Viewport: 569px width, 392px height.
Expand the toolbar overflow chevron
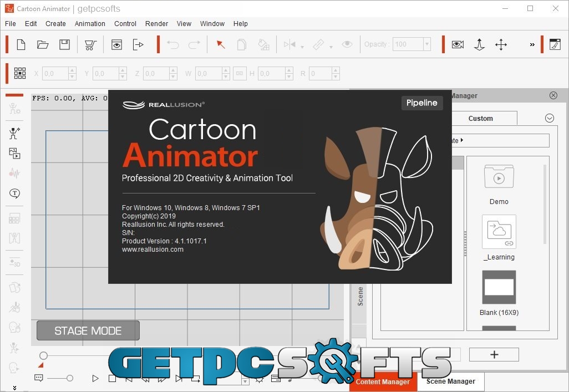pyautogui.click(x=532, y=45)
